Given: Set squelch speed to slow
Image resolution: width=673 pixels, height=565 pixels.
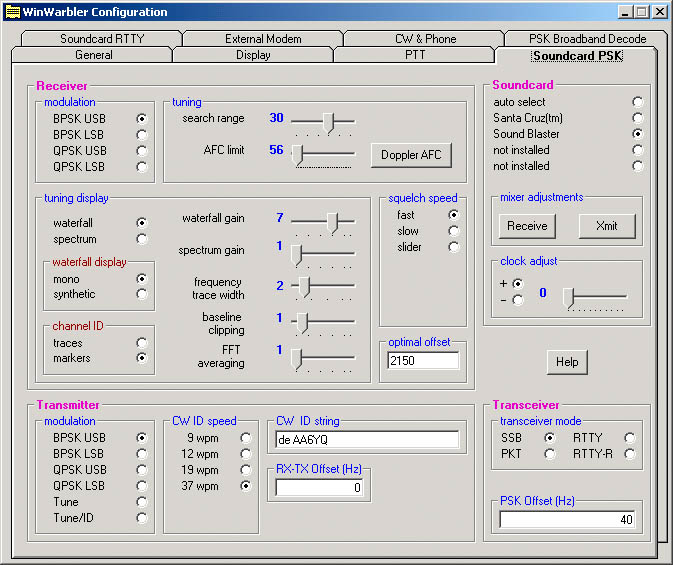Looking at the screenshot, I should pyautogui.click(x=454, y=231).
